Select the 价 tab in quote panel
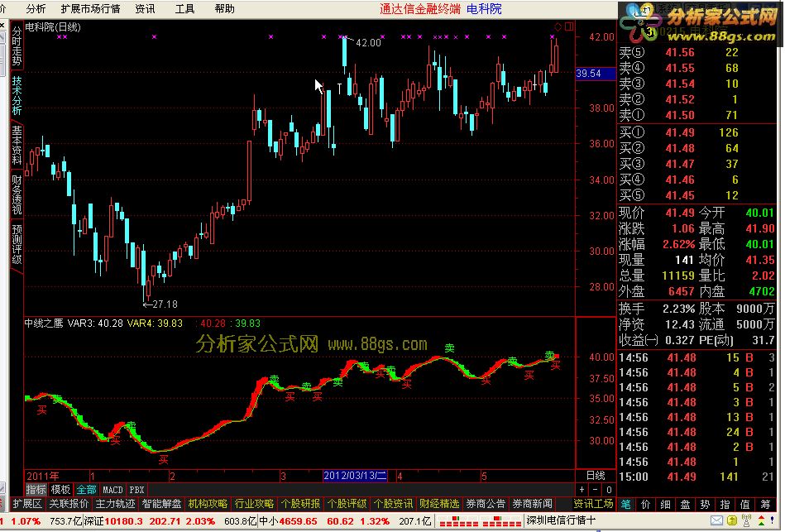The height and width of the screenshot is (532, 785). pos(646,505)
